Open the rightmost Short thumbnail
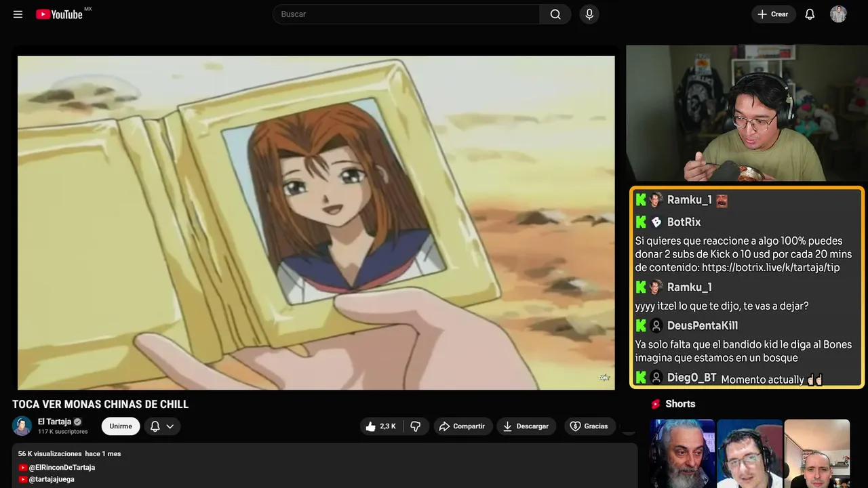The image size is (868, 488). tap(816, 453)
